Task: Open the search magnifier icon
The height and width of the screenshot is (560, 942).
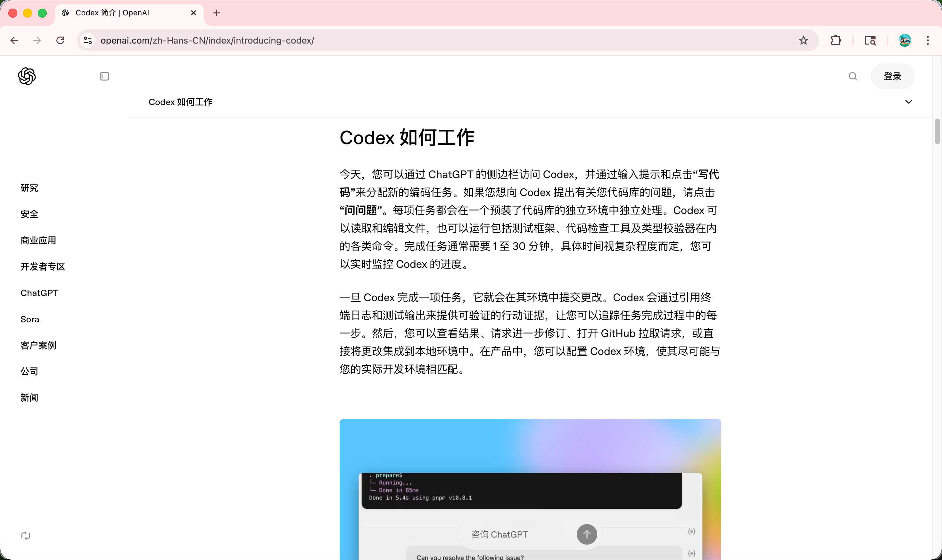Action: [x=853, y=76]
